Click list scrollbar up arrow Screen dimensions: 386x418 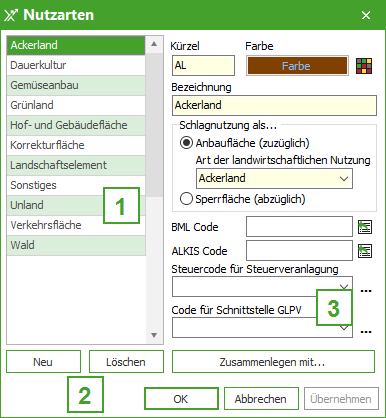[x=154, y=44]
